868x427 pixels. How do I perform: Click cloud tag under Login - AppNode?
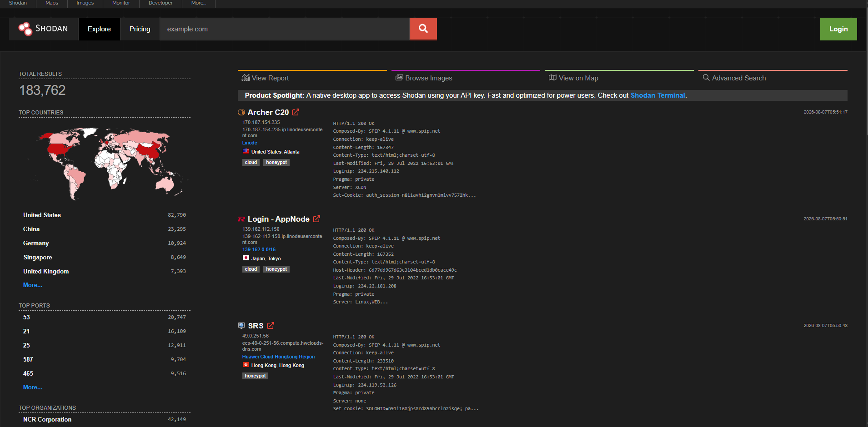pos(251,269)
